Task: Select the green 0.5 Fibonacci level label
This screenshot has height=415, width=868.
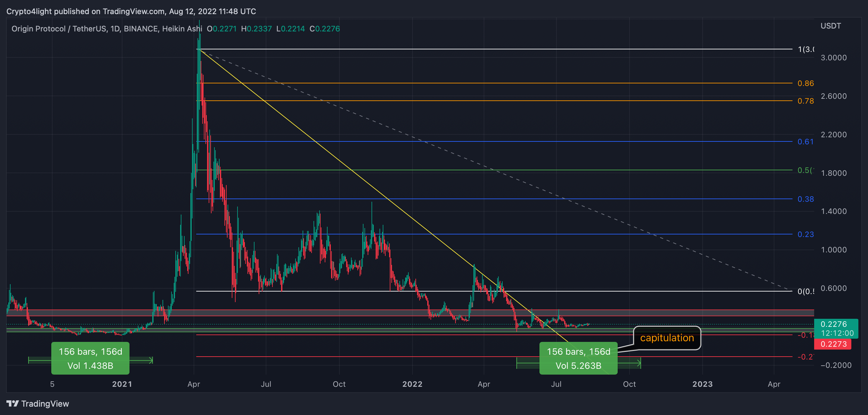Action: point(805,170)
